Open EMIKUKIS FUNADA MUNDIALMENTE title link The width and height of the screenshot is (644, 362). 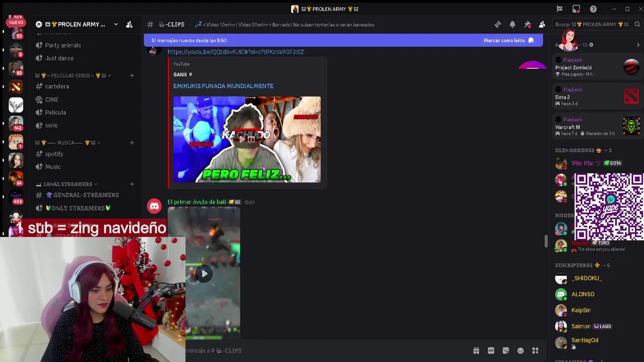pyautogui.click(x=223, y=86)
